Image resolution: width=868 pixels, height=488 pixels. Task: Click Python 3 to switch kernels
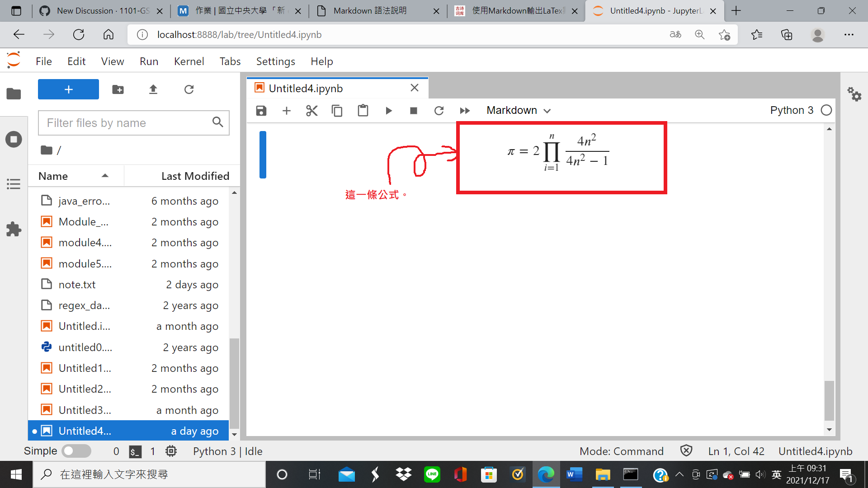pyautogui.click(x=792, y=110)
